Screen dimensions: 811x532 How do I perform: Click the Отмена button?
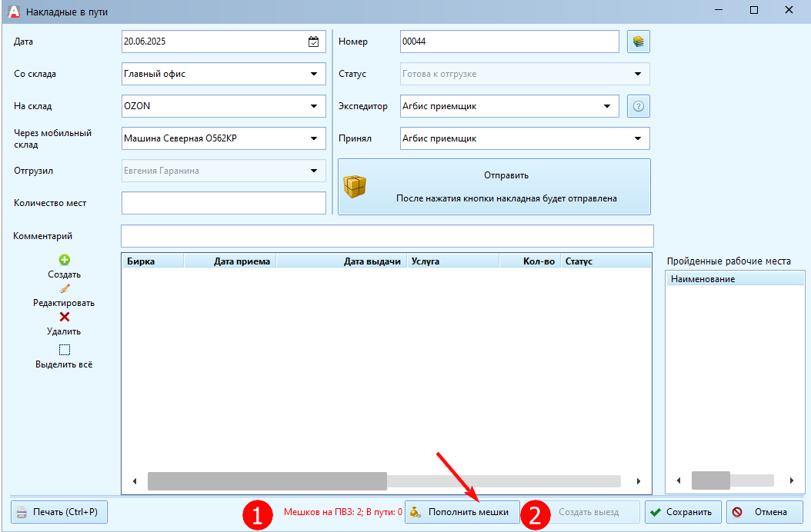point(764,512)
